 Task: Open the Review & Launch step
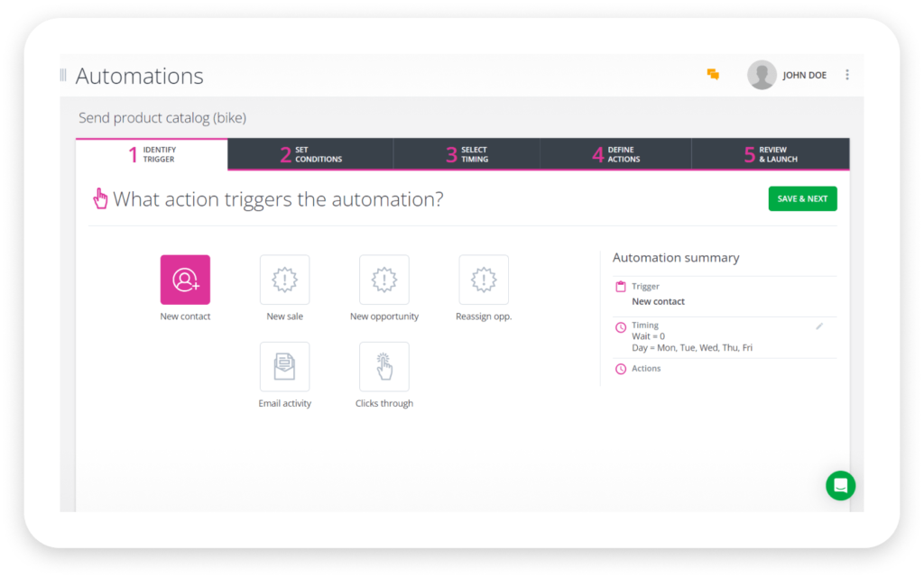pyautogui.click(x=770, y=153)
